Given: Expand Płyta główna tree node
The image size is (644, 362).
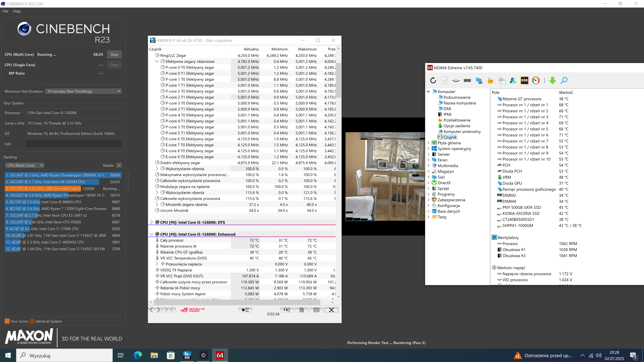Looking at the screenshot, I should coord(428,143).
